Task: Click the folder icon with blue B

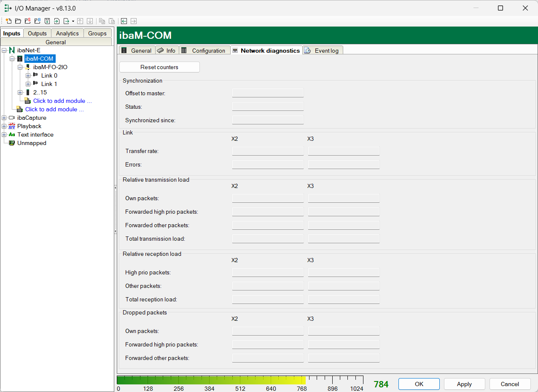Action: 38,21
